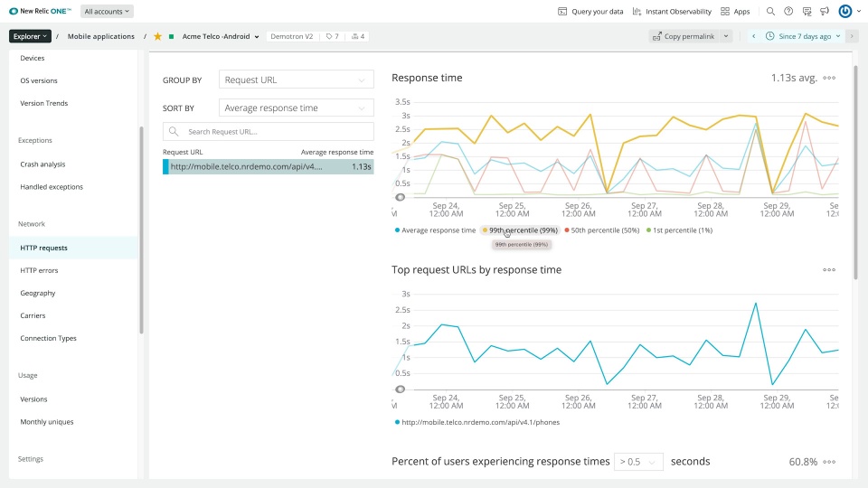The height and width of the screenshot is (488, 868).
Task: Toggle the favorite star for Acme Telco
Action: click(157, 36)
